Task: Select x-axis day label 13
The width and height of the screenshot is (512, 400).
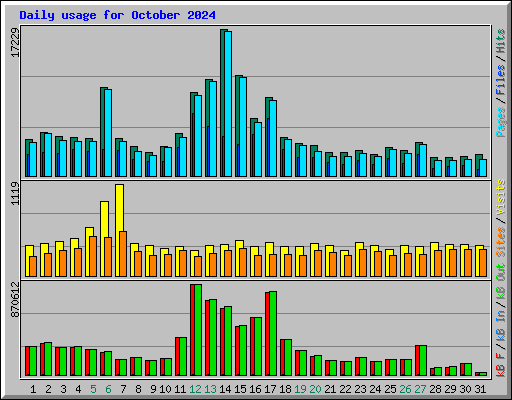Action: click(210, 389)
